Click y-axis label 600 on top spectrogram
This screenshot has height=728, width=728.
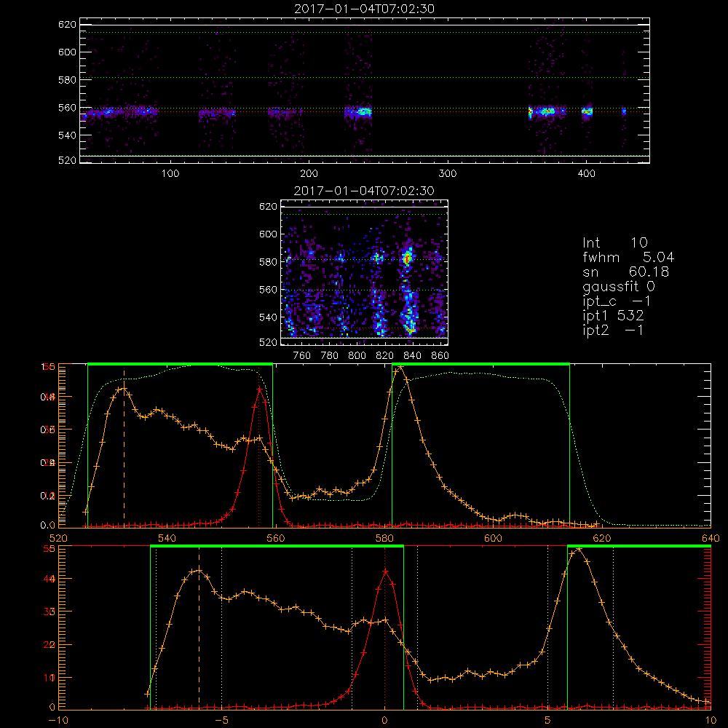(67, 52)
